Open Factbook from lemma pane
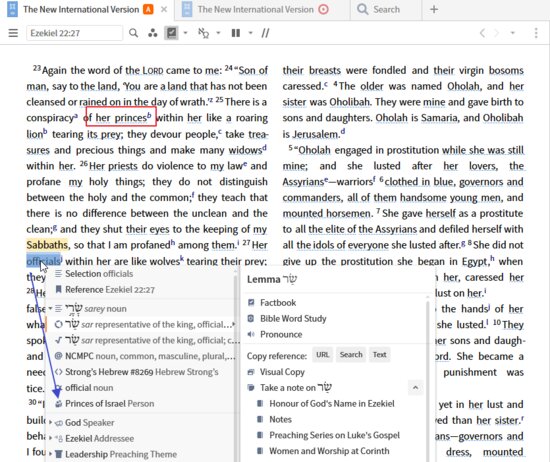This screenshot has height=462, width=550. click(x=272, y=302)
